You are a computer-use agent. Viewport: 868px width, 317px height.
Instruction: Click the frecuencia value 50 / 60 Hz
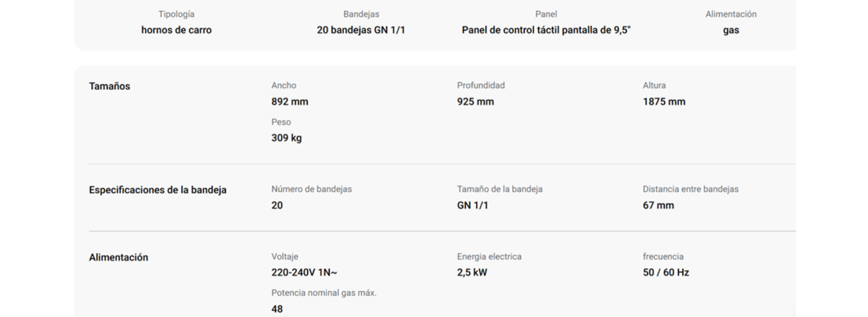(x=666, y=272)
